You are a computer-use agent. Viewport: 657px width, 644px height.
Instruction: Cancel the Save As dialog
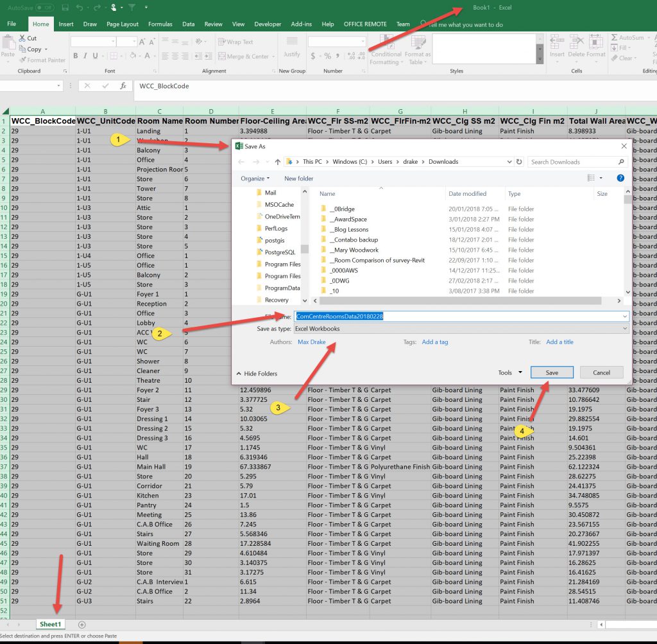tap(601, 372)
